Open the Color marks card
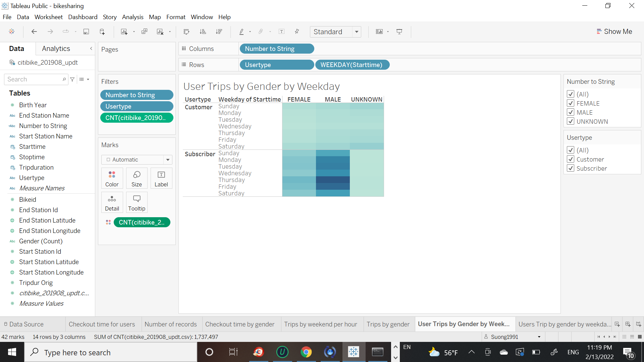Viewport: 644px width, 362px height. coord(112,178)
